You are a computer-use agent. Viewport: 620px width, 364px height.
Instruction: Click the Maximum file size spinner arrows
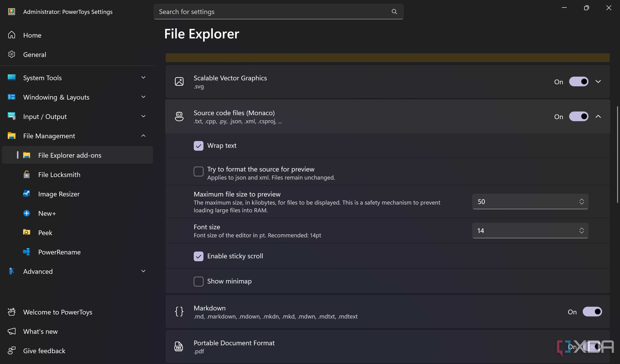point(581,201)
